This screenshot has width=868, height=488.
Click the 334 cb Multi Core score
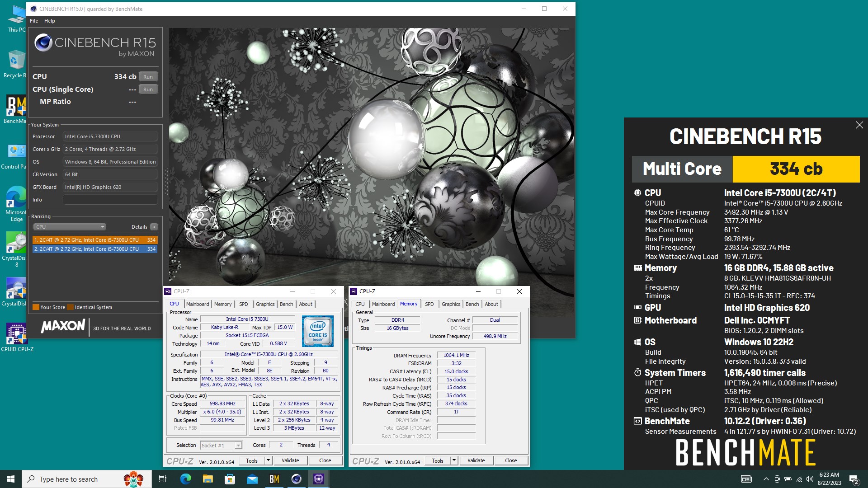[x=796, y=169]
